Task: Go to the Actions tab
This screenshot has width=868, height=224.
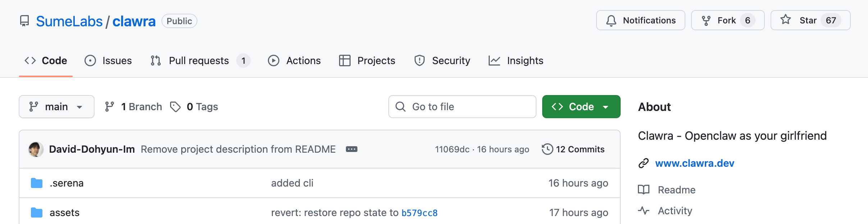Action: (294, 61)
